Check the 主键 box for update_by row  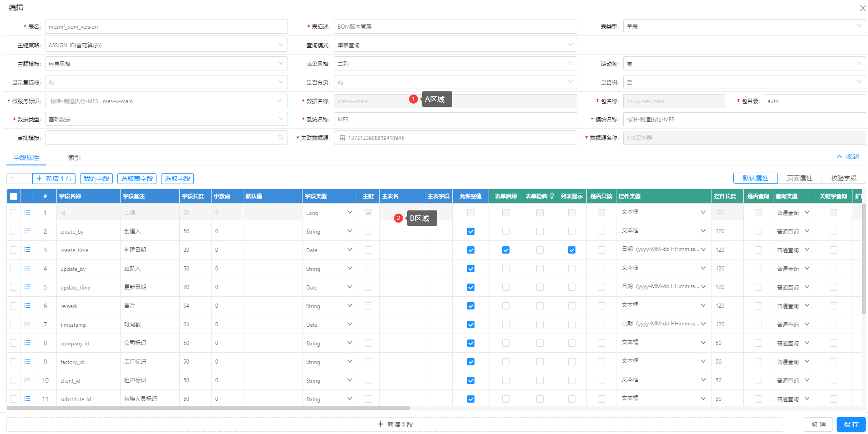[x=368, y=269]
